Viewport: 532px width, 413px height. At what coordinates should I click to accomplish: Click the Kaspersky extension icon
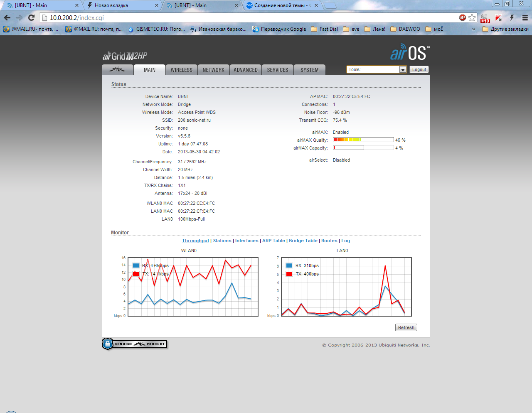[x=498, y=17]
